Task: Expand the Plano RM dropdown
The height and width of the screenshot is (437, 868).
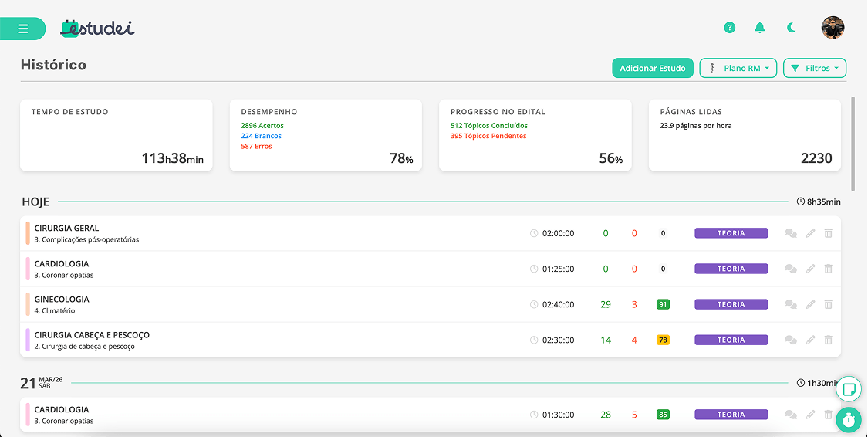Action: [x=738, y=68]
